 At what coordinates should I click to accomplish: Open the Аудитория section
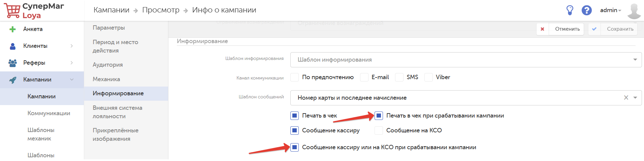pyautogui.click(x=108, y=65)
